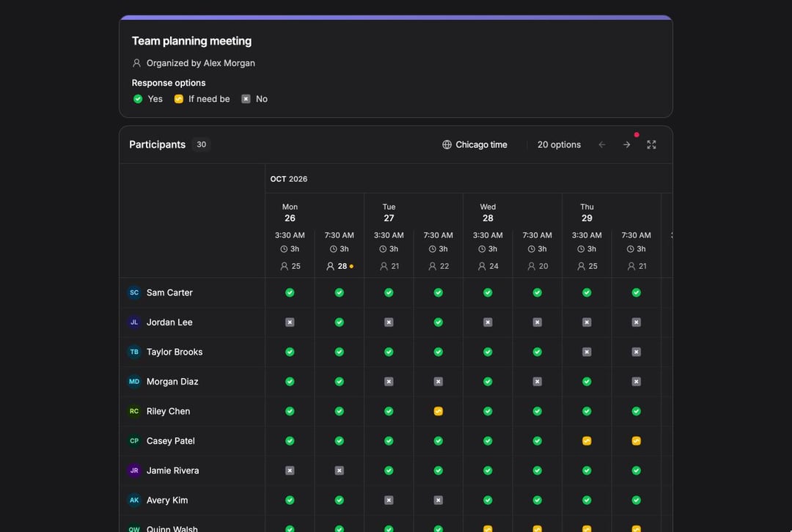Click Jordan Lee's JL avatar
792x532 pixels.
tap(134, 322)
